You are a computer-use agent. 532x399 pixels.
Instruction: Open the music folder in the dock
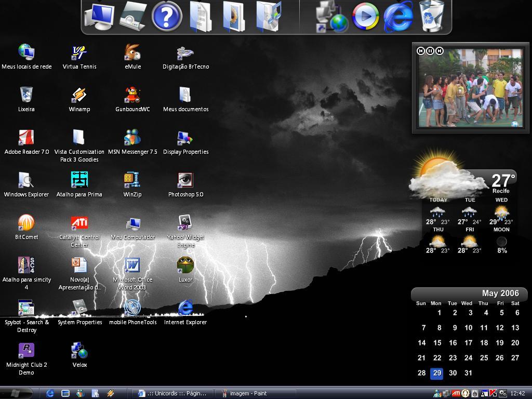269,16
